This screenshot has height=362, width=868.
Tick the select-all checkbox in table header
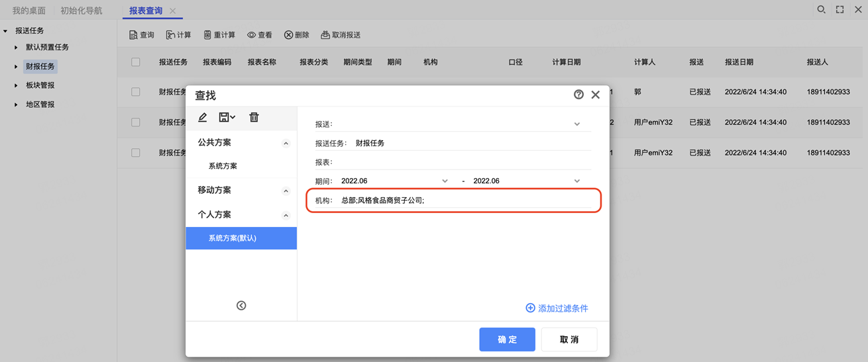pos(136,62)
